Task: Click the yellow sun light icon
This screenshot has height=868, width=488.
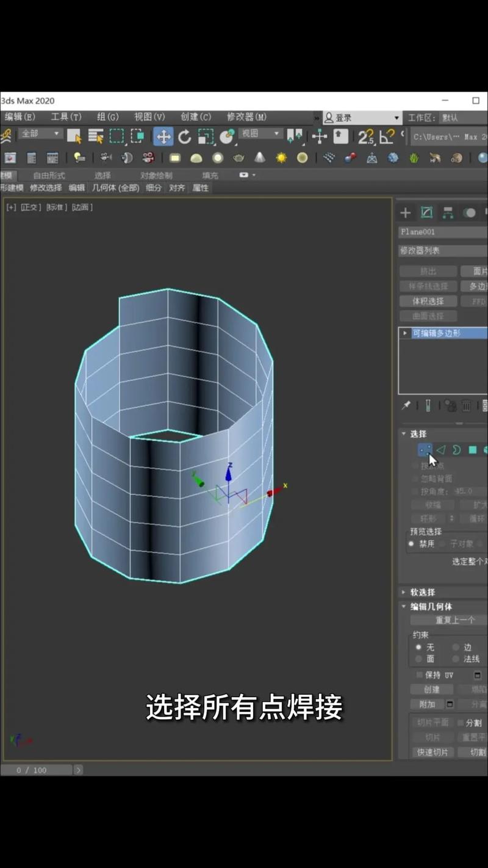Action: coord(281,158)
